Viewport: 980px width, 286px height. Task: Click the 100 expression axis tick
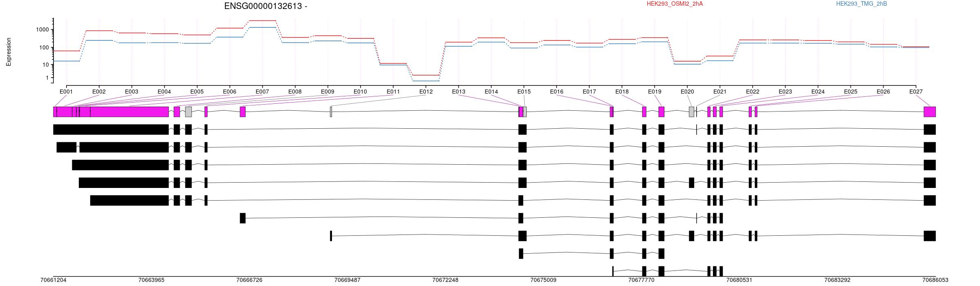45,47
